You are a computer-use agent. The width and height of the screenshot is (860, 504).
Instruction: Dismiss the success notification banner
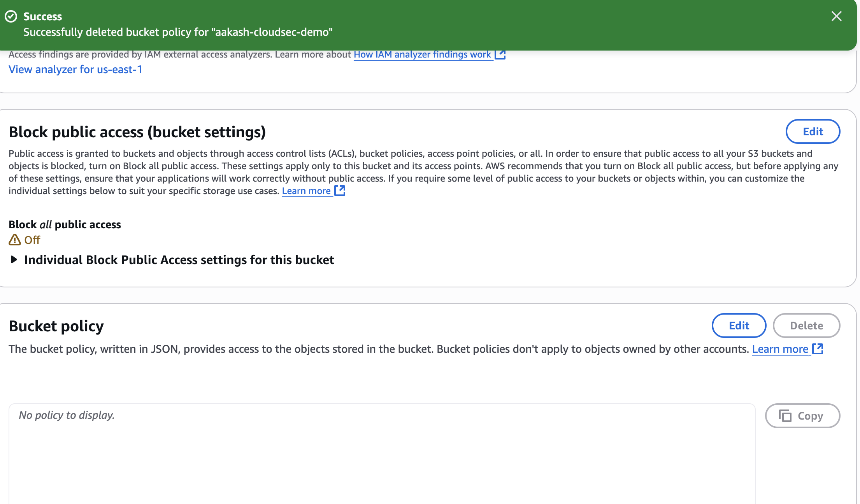836,16
